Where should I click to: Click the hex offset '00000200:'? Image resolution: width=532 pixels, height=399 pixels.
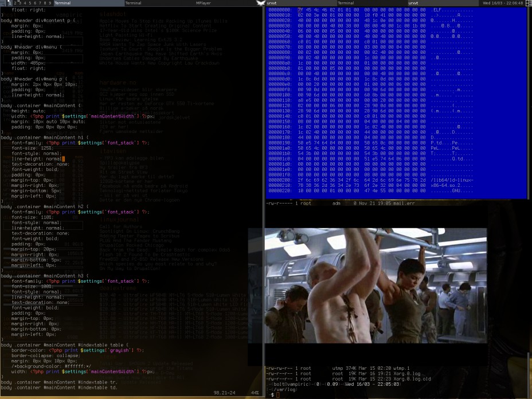point(280,180)
